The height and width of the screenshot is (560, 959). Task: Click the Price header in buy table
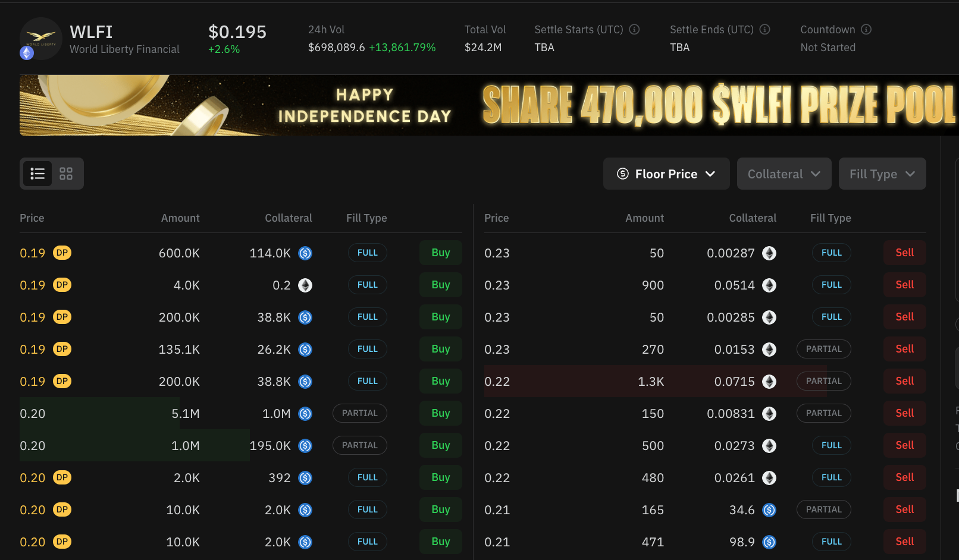32,218
